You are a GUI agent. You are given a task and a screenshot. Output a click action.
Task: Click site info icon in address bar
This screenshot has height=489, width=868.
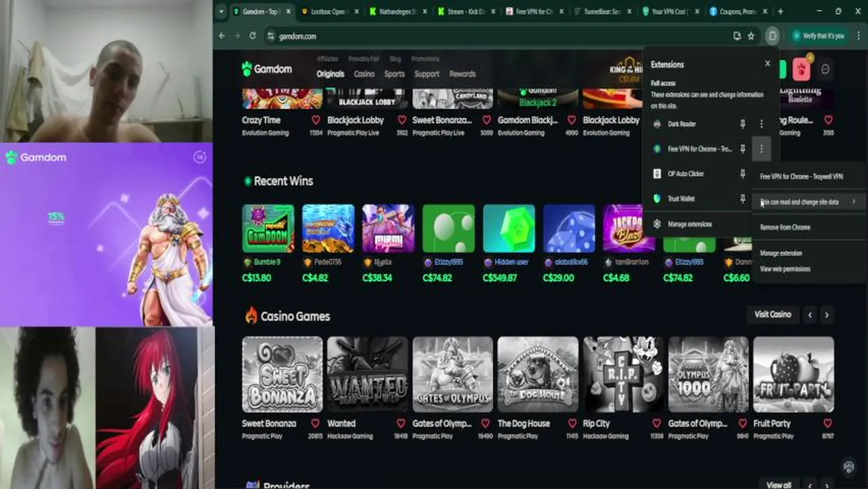pyautogui.click(x=270, y=36)
